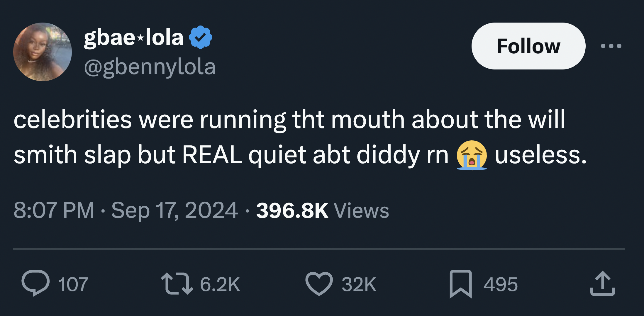Click the blue verified checkmark badge

[201, 37]
